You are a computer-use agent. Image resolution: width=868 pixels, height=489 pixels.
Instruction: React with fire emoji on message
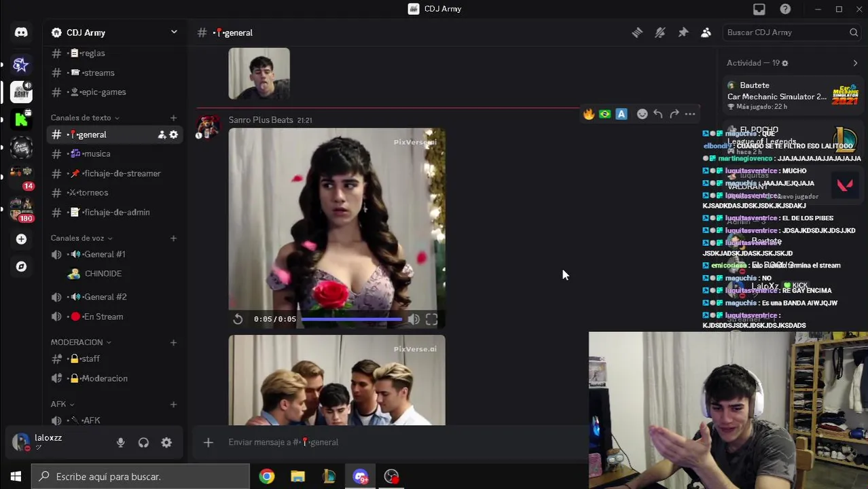(589, 114)
